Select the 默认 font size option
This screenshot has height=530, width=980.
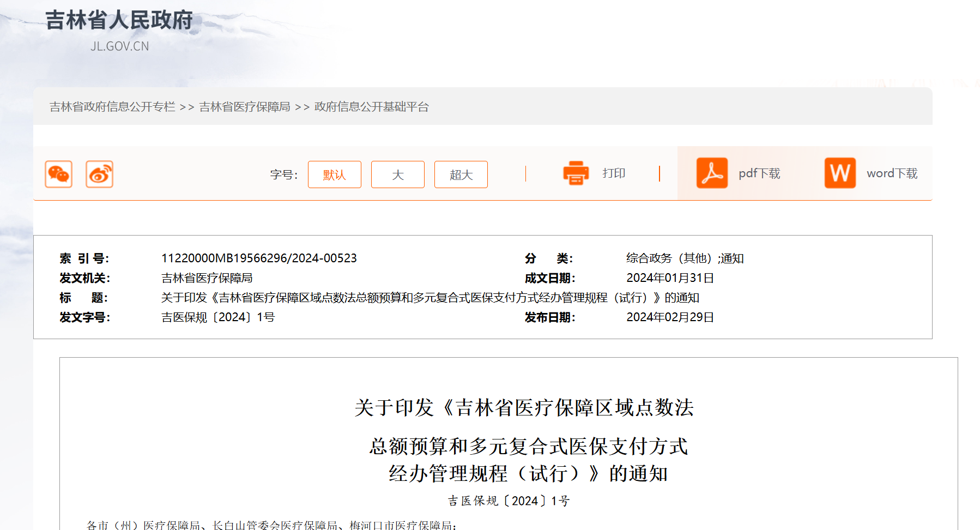coord(334,174)
